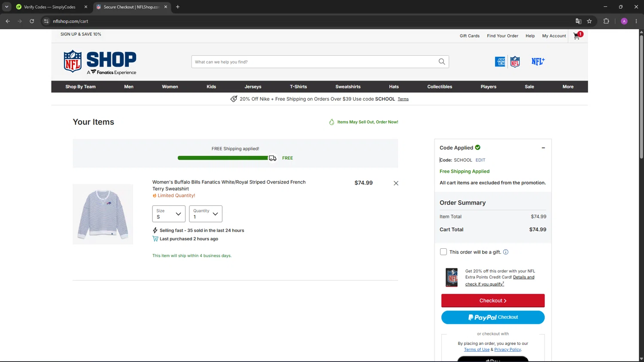644x362 pixels.
Task: Open the Jerseys menu
Action: (253, 87)
